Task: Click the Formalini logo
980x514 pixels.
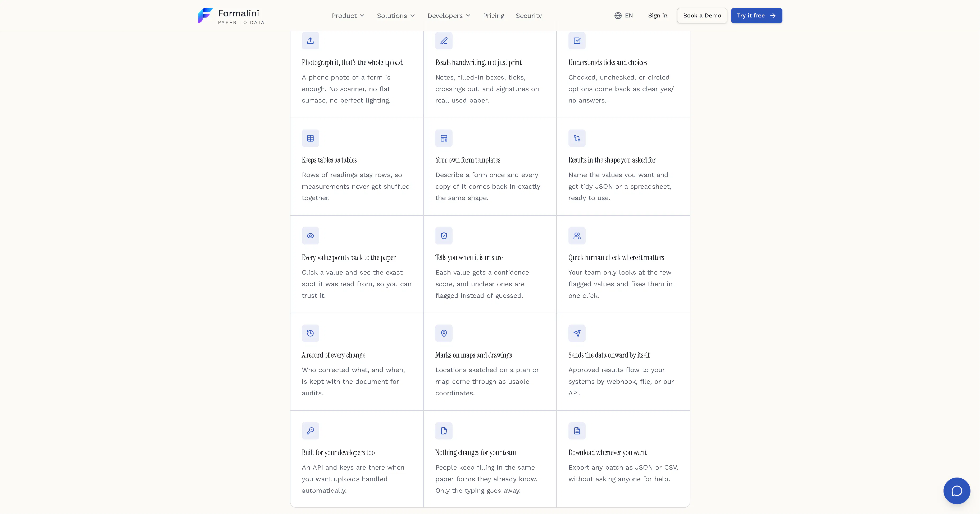Action: click(x=231, y=16)
